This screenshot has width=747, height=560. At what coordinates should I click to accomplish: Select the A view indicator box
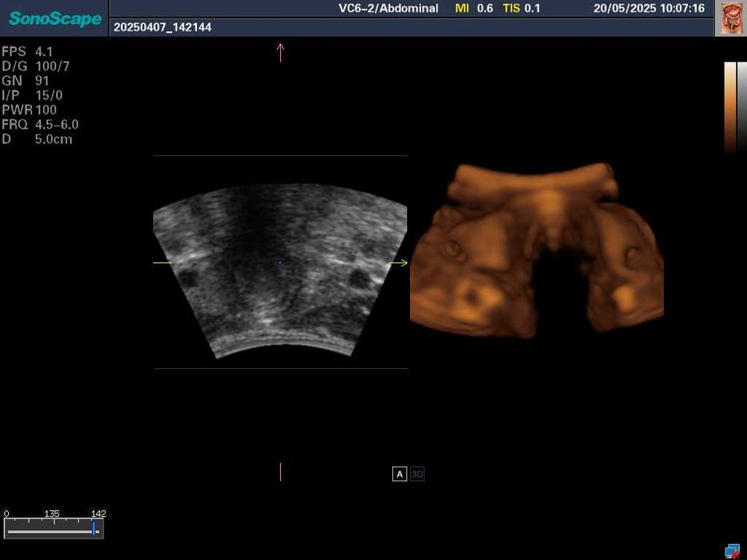pyautogui.click(x=400, y=474)
